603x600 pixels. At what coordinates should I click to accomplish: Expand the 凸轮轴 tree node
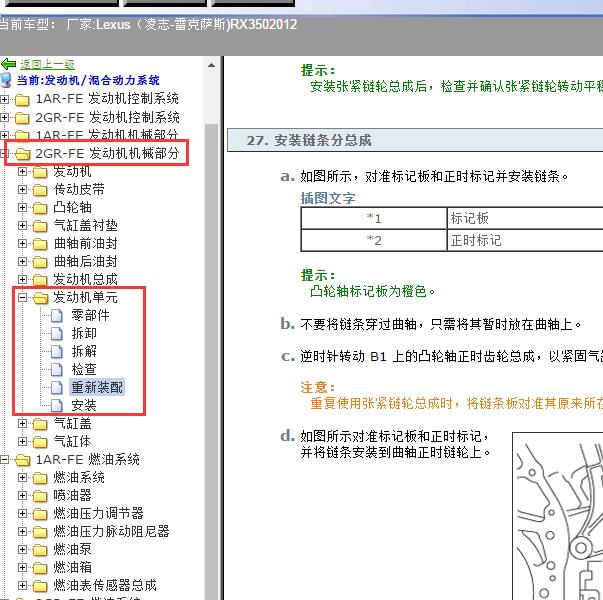pyautogui.click(x=22, y=208)
